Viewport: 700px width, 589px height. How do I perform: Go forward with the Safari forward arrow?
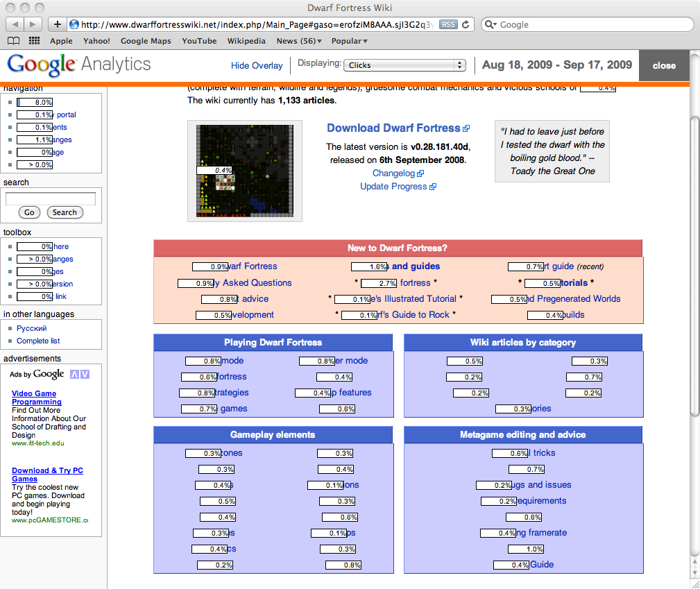33,24
